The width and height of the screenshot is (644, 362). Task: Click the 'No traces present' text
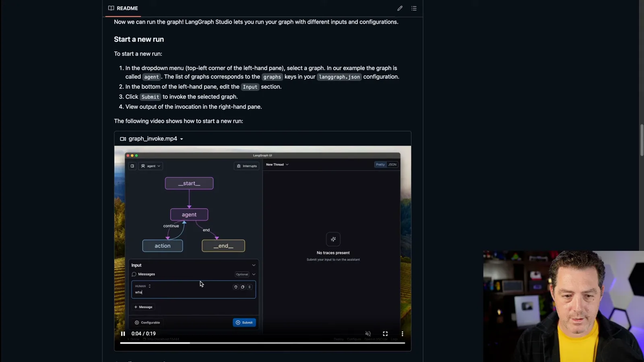(x=333, y=253)
